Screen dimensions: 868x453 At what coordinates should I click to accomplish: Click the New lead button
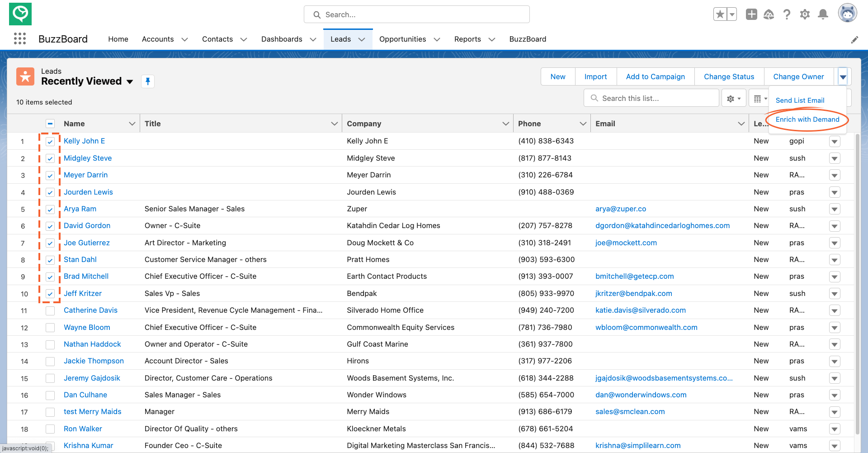coord(558,77)
